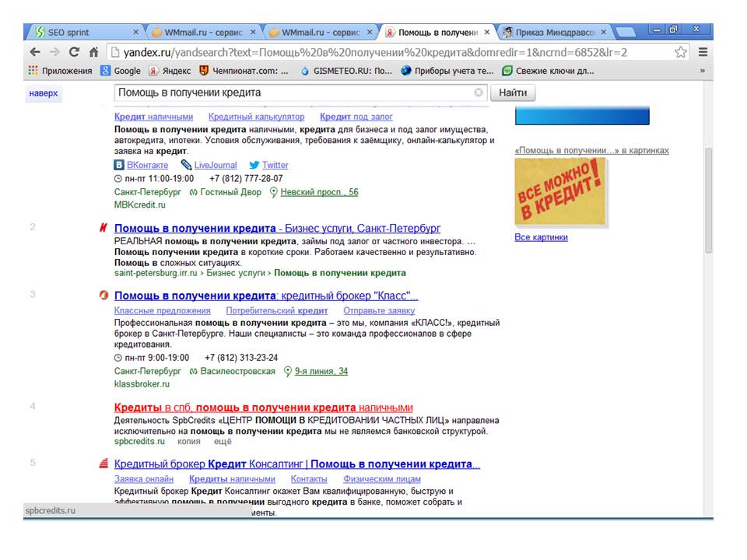Viewport: 747px width, 560px height.
Task: Open a new tab button
Action: pos(626,33)
